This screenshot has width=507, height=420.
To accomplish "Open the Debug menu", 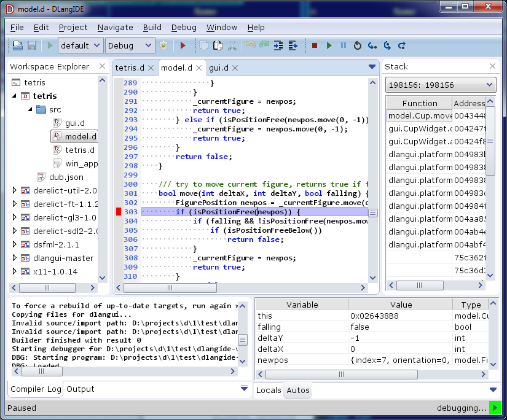I will coord(184,27).
